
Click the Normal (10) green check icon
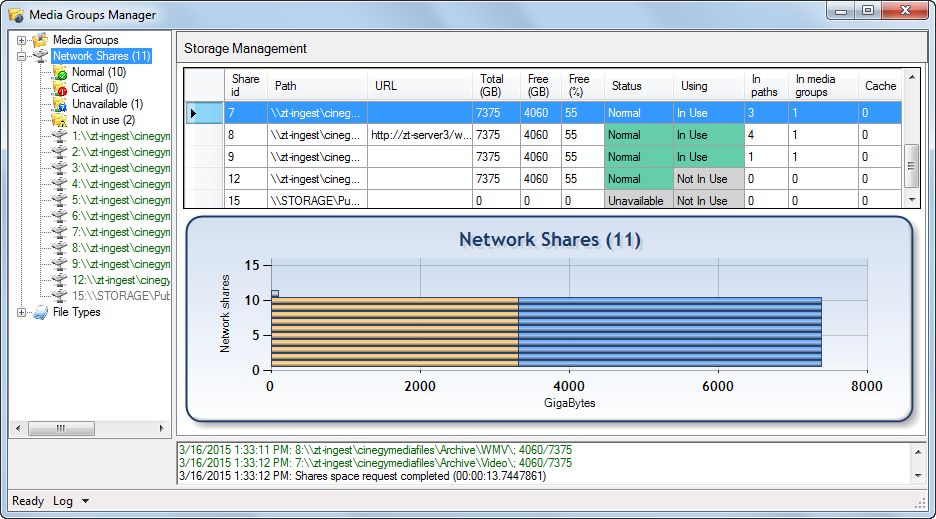coord(60,72)
